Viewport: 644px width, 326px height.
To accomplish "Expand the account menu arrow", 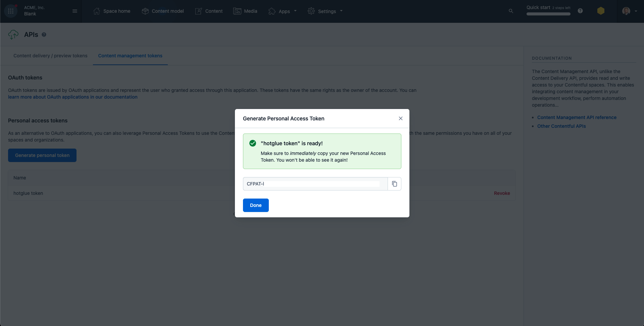I will click(x=636, y=11).
